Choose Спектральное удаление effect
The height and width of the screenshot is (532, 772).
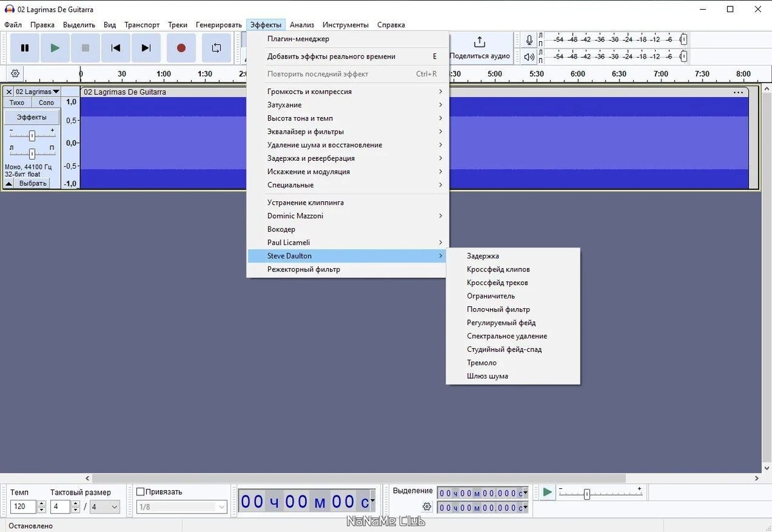(x=513, y=336)
